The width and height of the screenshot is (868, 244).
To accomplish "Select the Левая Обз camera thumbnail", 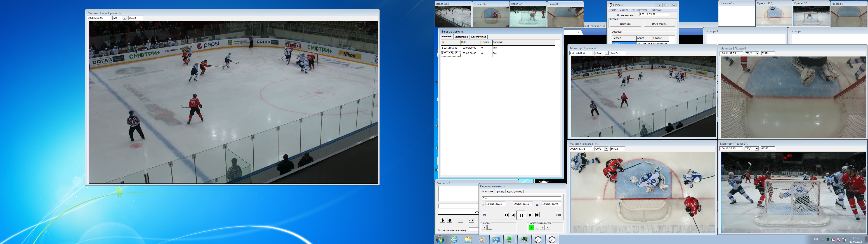I will (x=453, y=14).
